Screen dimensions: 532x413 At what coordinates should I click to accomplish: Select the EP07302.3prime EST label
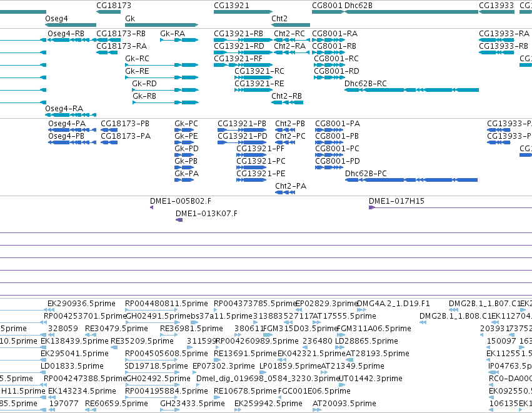coord(224,366)
